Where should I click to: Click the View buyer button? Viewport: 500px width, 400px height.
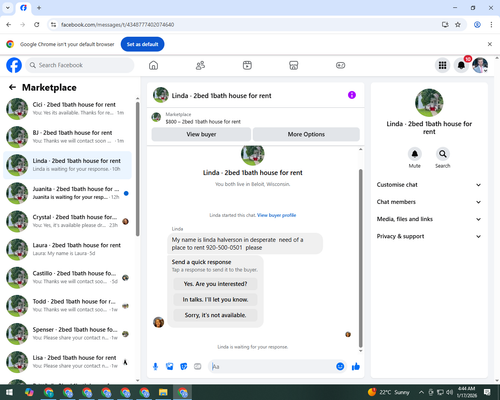(x=201, y=134)
